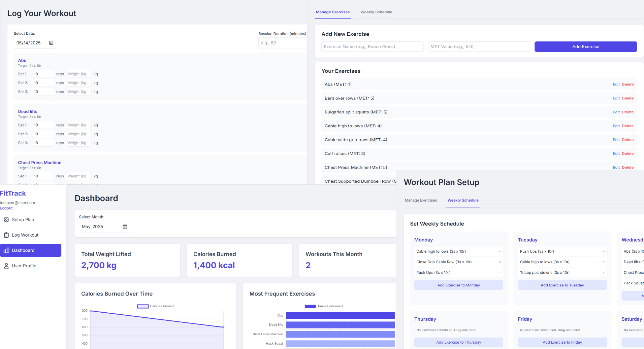This screenshot has height=349, width=644.
Task: Click the Log Workout clipboard icon
Action: 6,235
